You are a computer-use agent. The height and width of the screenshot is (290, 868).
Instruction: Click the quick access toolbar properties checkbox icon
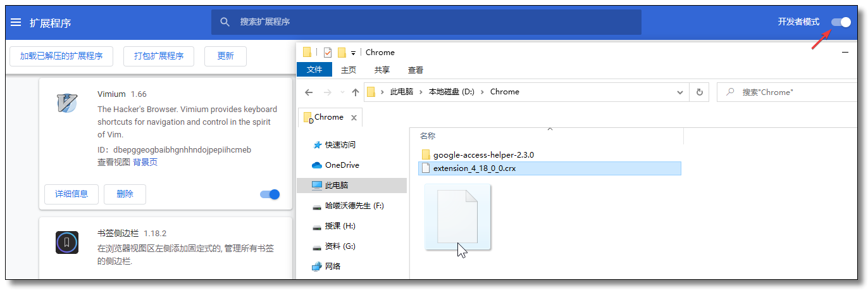[x=327, y=53]
